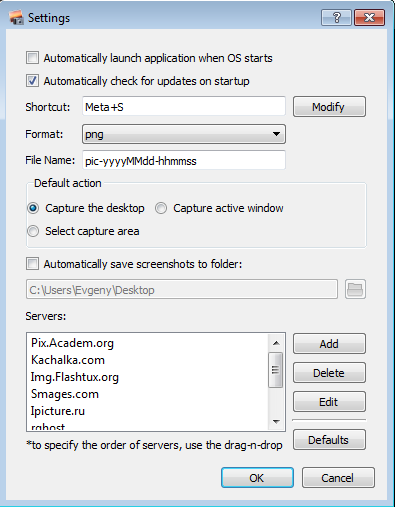Select Capture active window option
Screen dimensions: 395x507
(x=161, y=208)
